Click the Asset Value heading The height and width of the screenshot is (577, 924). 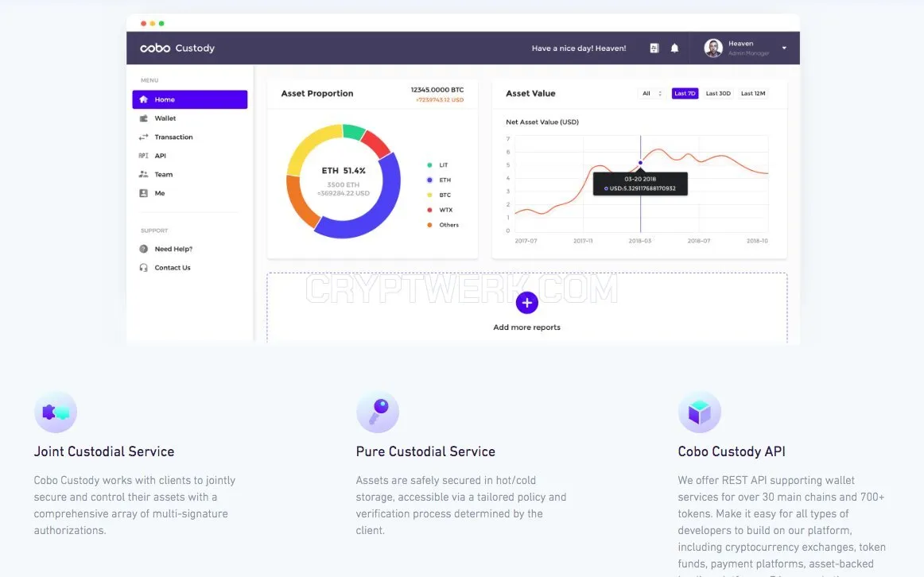tap(530, 94)
